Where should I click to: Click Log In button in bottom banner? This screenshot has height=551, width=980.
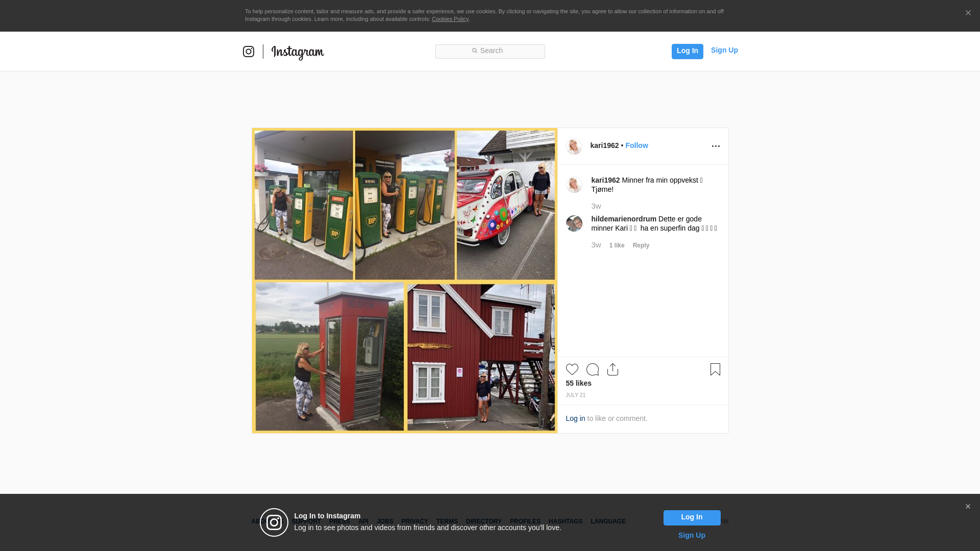(x=692, y=517)
